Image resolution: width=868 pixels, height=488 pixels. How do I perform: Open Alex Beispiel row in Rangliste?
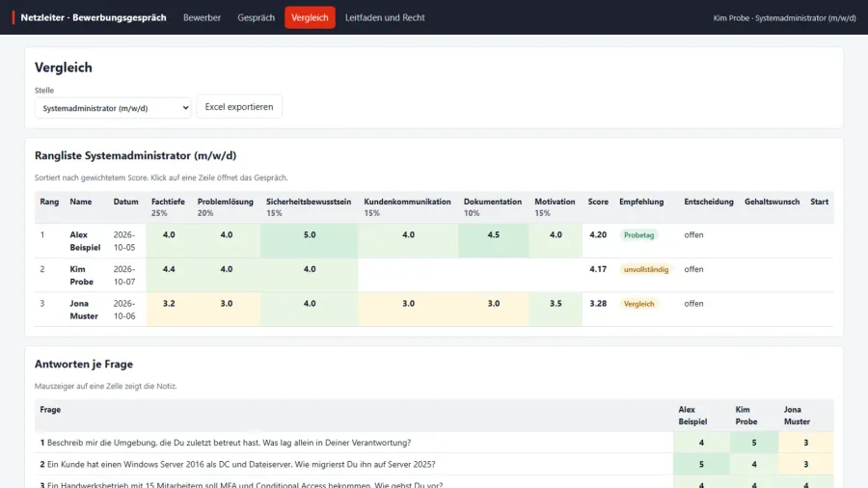[434, 241]
